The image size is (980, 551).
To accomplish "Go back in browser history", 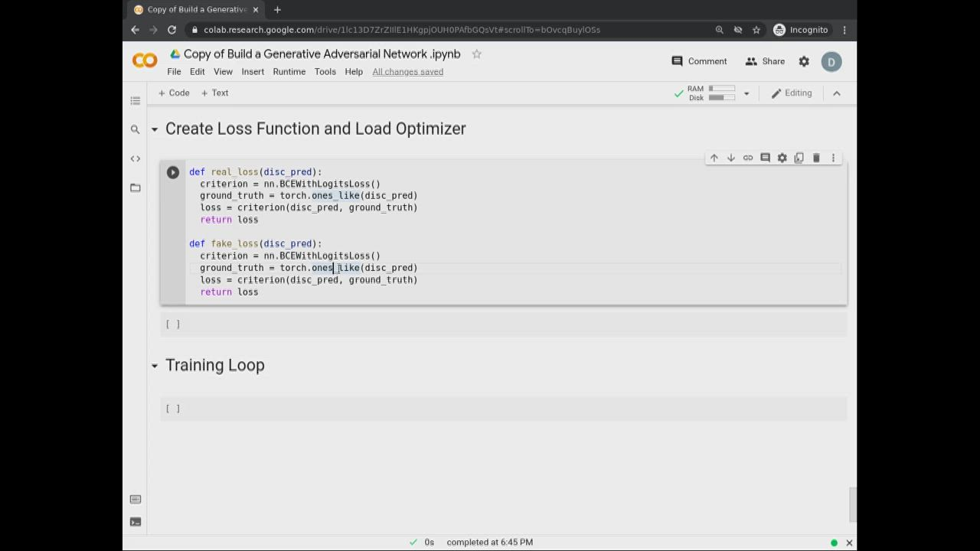I will (x=135, y=30).
